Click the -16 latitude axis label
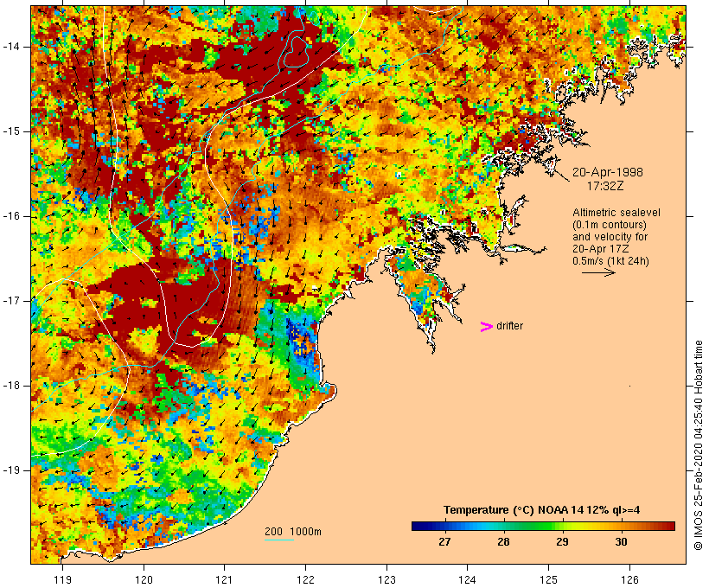709x588 pixels. pyautogui.click(x=11, y=216)
